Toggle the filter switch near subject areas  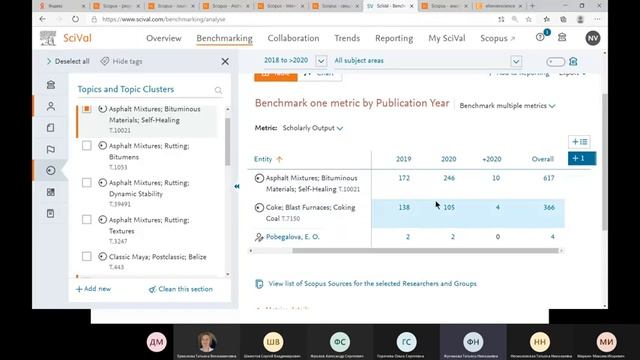click(x=556, y=62)
